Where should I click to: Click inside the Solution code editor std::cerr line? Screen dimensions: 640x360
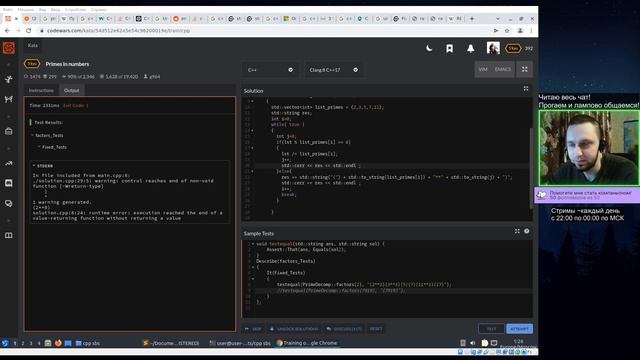pyautogui.click(x=321, y=166)
